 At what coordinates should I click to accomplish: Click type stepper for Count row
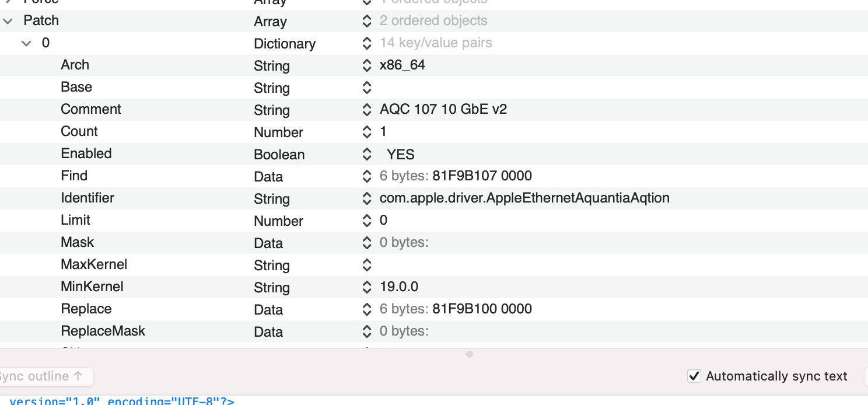coord(366,132)
